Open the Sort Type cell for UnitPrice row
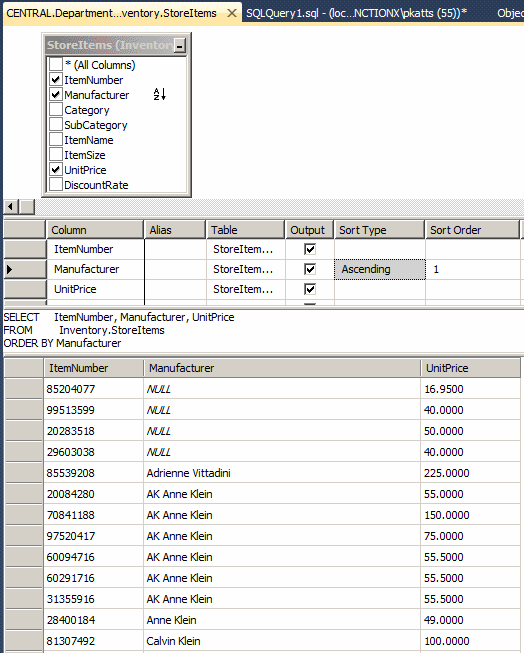Viewport: 524px width, 653px height. pyautogui.click(x=380, y=289)
